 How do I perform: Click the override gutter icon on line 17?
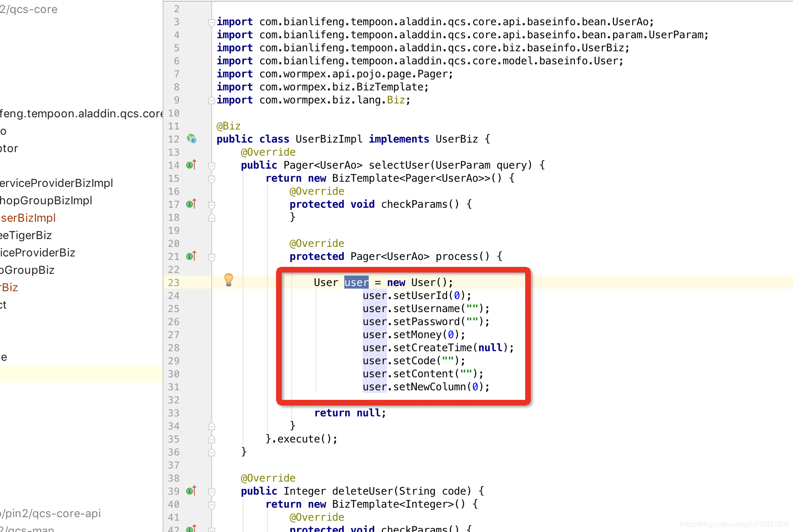tap(192, 204)
